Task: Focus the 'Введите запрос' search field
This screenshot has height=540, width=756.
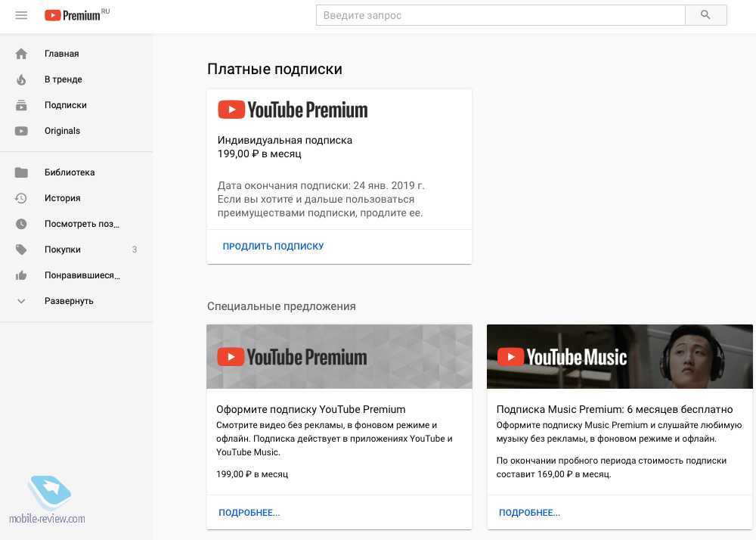Action: click(x=500, y=15)
